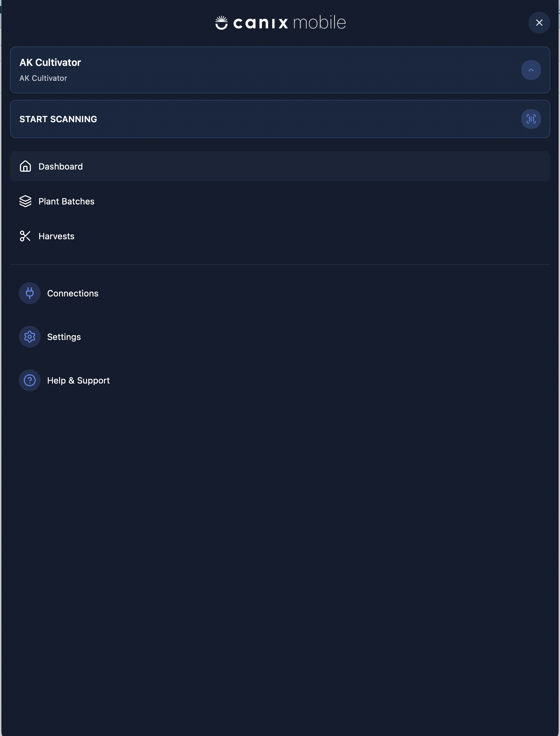Click the Canix mobile title text
560x736 pixels.
290,23
